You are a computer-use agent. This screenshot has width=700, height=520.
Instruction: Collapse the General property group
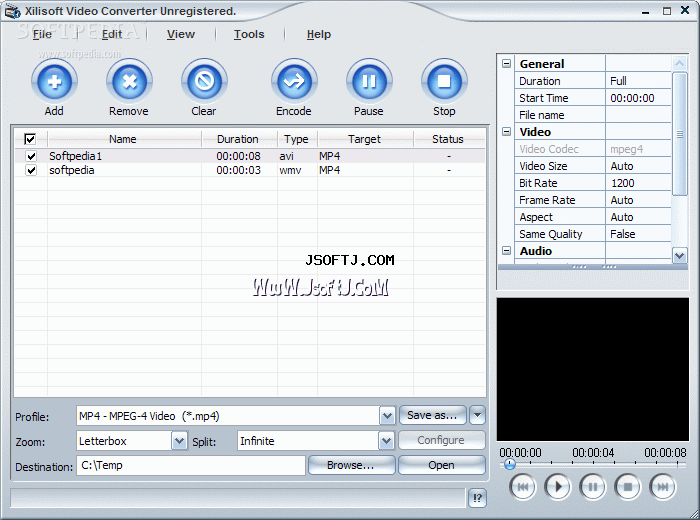pos(506,64)
